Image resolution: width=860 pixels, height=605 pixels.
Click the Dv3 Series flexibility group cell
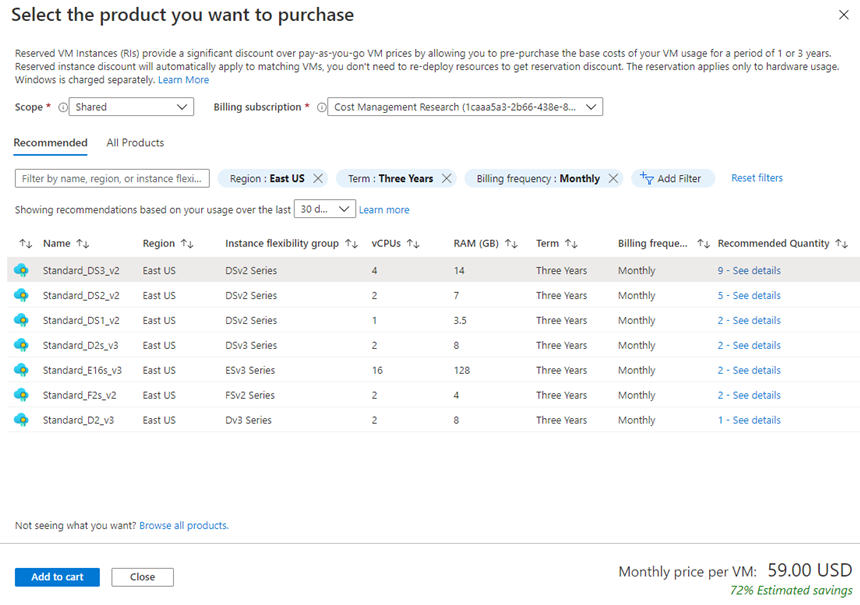tap(248, 420)
